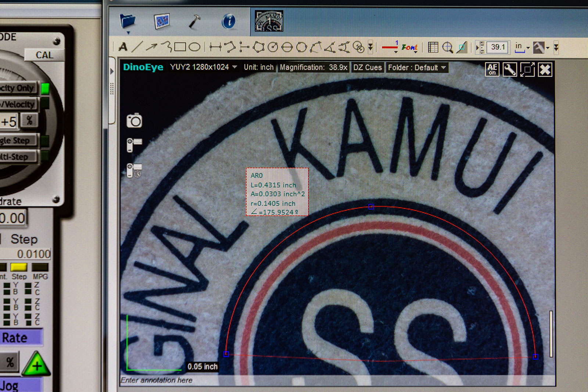
Task: Click the CAL button in left panel
Action: click(x=44, y=55)
